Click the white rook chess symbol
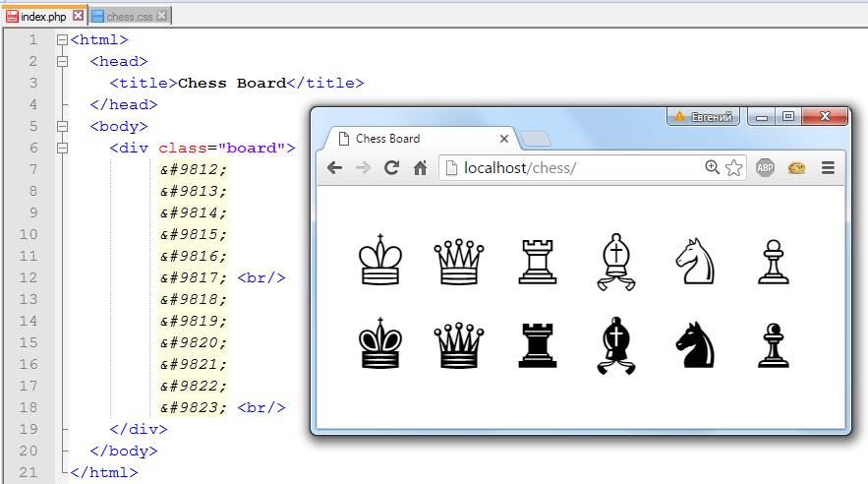The width and height of the screenshot is (868, 484). (538, 262)
